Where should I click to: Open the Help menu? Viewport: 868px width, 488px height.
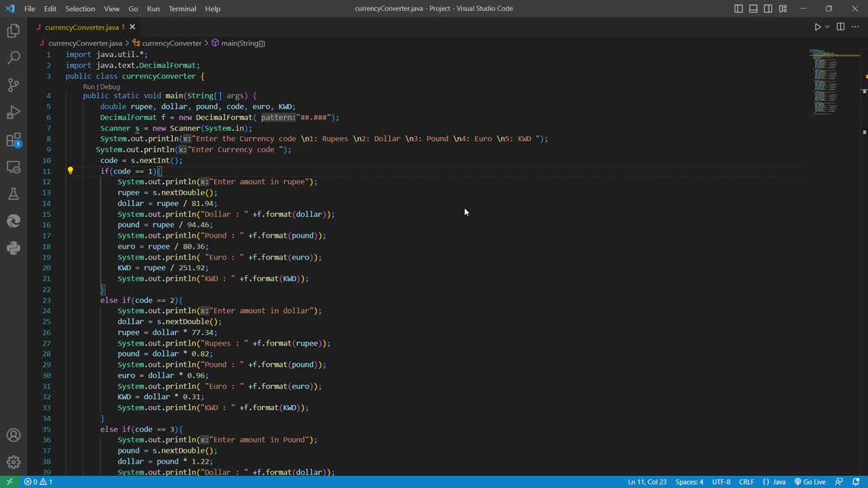click(212, 9)
